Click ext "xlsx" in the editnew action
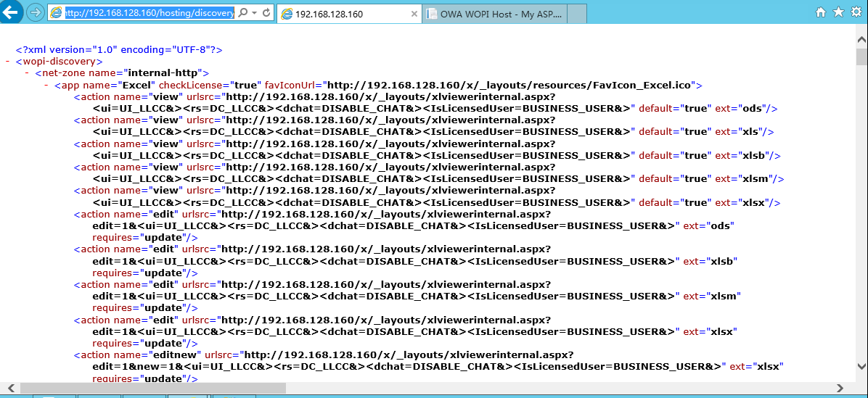 tap(766, 367)
